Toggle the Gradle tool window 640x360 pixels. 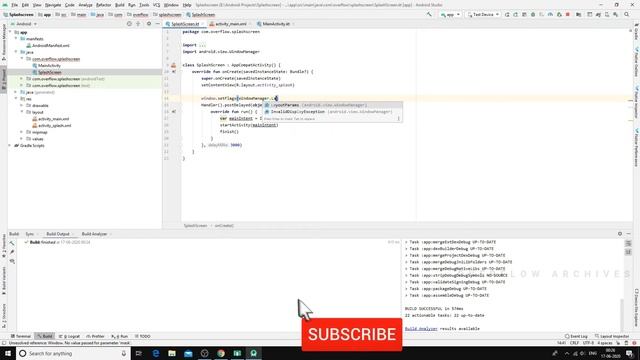click(x=636, y=32)
